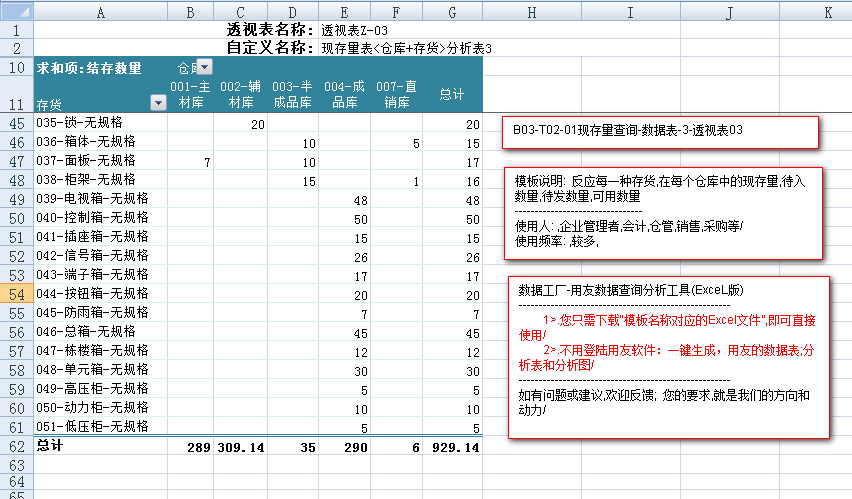Select the 001-主材库 column label
This screenshot has width=852, height=499.
coord(190,94)
